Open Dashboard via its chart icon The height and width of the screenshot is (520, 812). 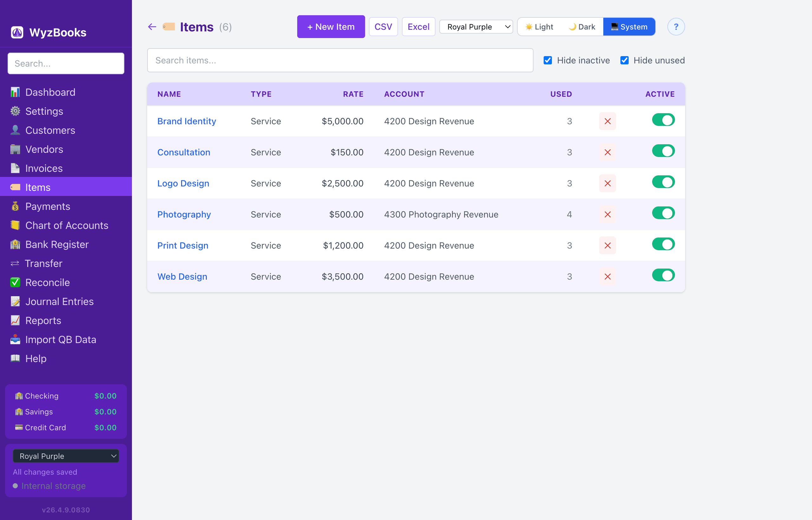point(15,92)
